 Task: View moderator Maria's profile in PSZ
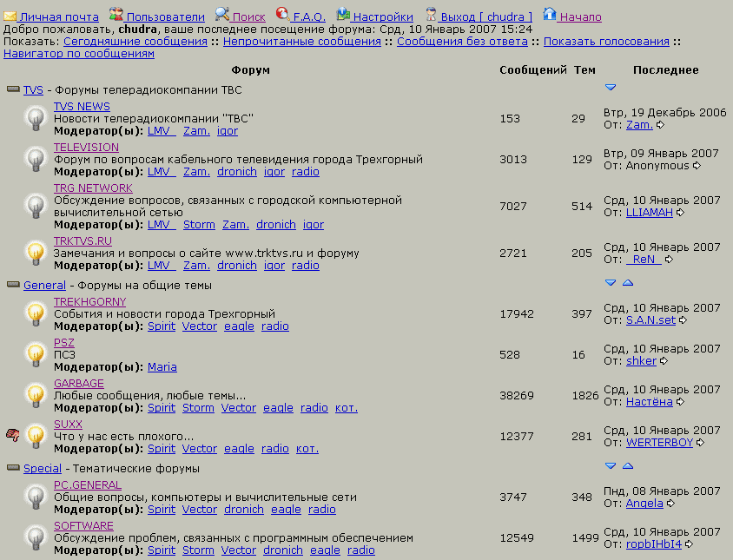162,366
